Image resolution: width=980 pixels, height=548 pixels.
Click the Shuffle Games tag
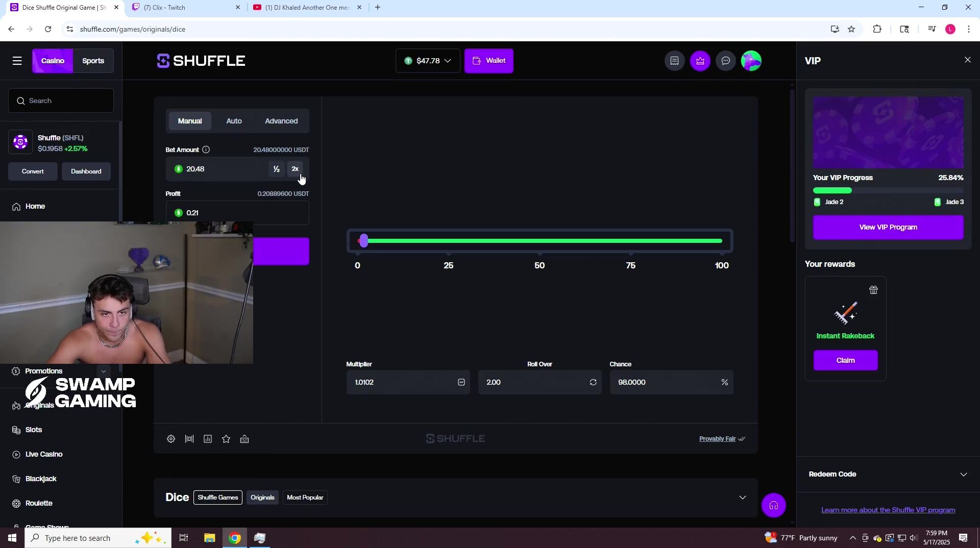click(x=218, y=497)
